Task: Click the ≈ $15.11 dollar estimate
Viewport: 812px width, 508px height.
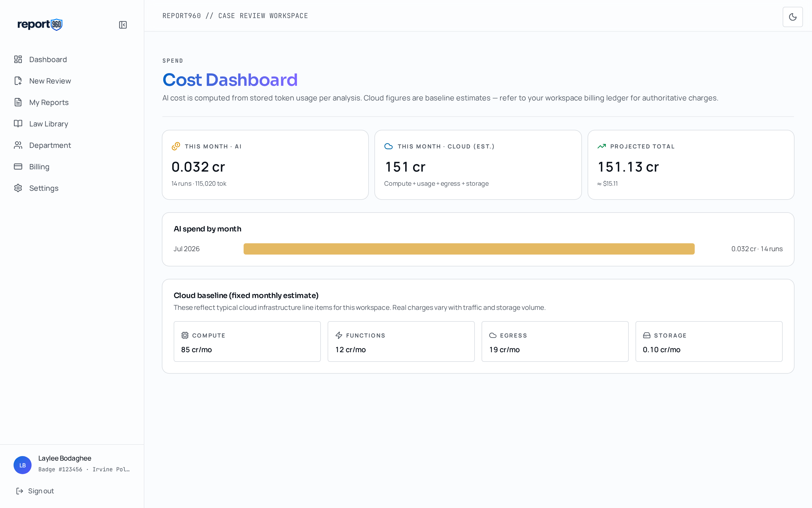Action: pyautogui.click(x=607, y=183)
